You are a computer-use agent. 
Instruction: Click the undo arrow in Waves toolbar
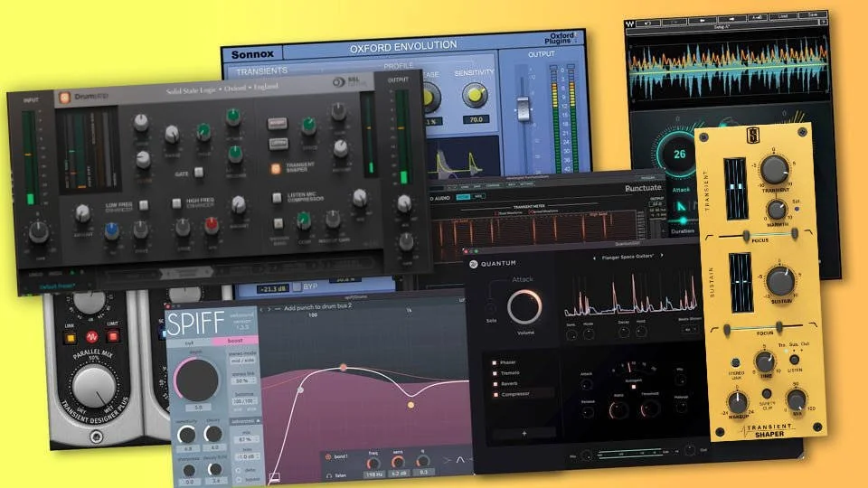pos(647,23)
